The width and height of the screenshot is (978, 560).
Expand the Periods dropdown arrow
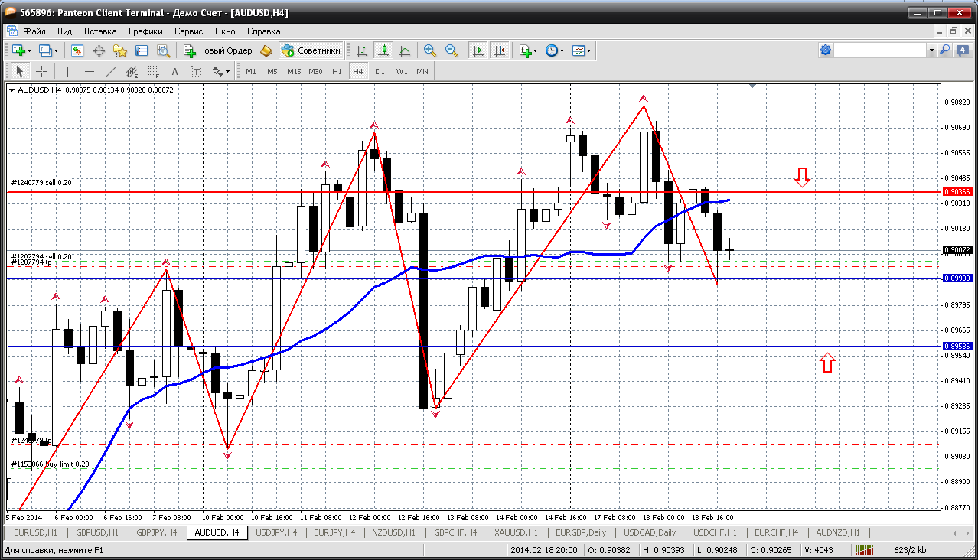point(562,50)
